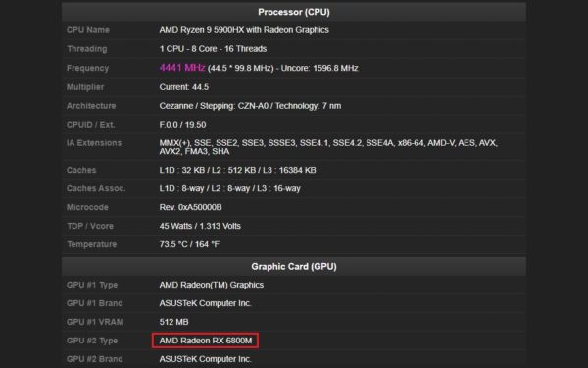Viewport: 588px width, 368px height.
Task: Click the GPU #2 Brand label
Action: 94,359
